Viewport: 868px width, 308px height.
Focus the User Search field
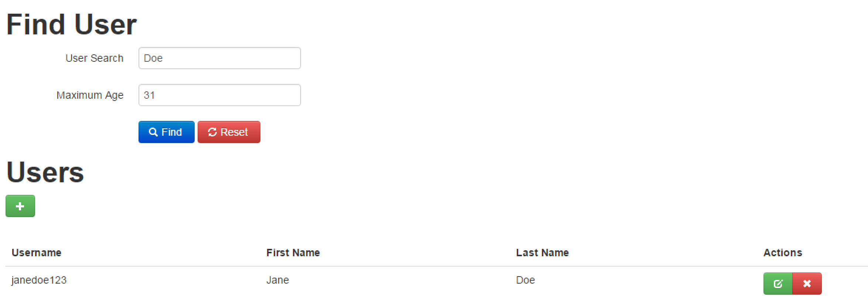pyautogui.click(x=220, y=58)
